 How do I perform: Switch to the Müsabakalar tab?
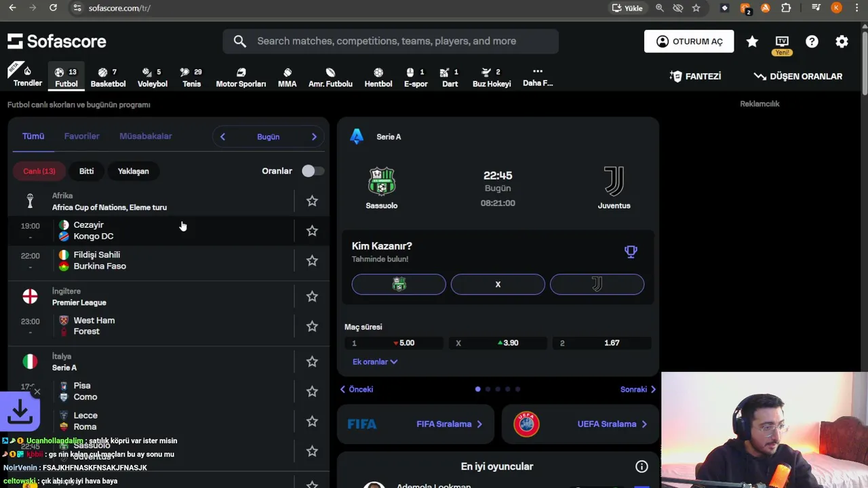(x=146, y=136)
